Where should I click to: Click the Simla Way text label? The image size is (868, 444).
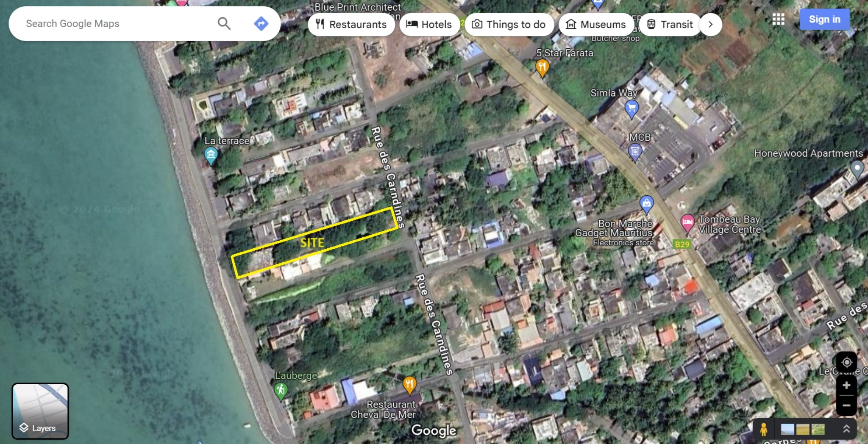614,93
